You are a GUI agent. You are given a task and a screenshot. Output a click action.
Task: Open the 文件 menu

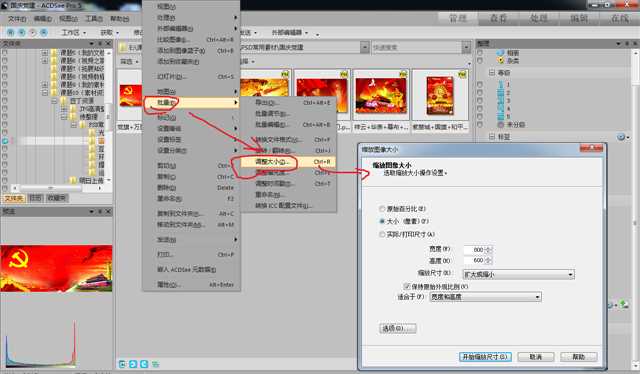[17, 19]
